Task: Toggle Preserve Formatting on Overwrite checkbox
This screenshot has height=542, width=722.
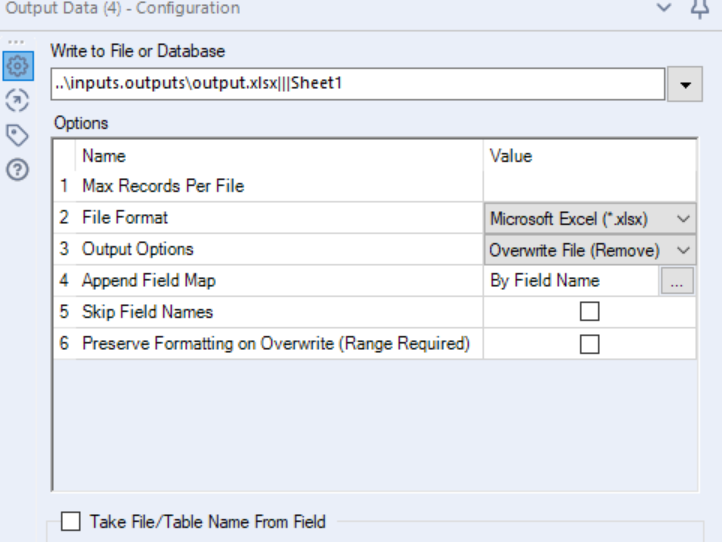Action: pyautogui.click(x=590, y=344)
